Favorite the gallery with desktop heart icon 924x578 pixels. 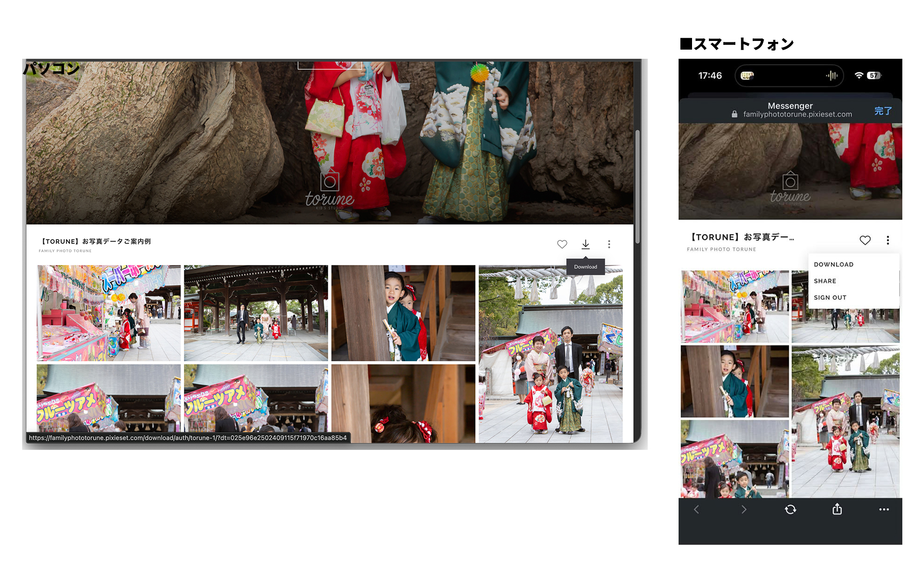562,244
